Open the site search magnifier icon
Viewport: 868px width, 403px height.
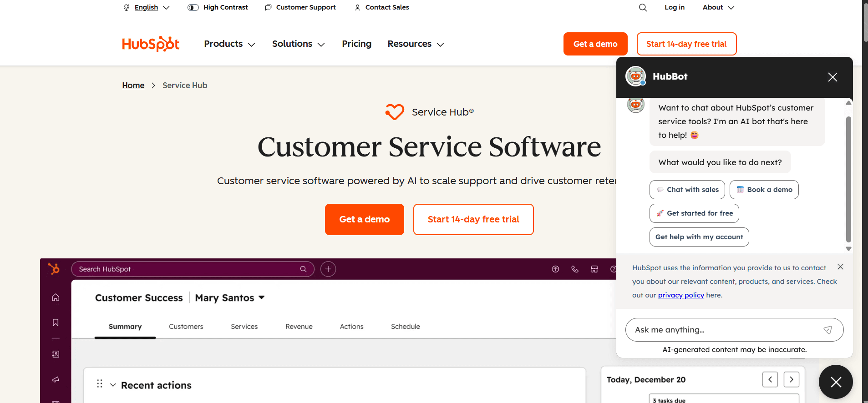click(643, 7)
